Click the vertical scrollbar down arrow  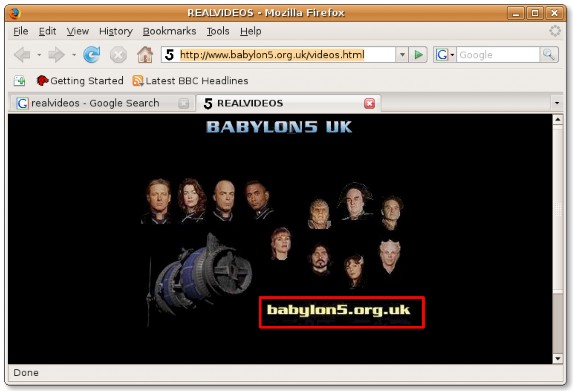click(557, 358)
